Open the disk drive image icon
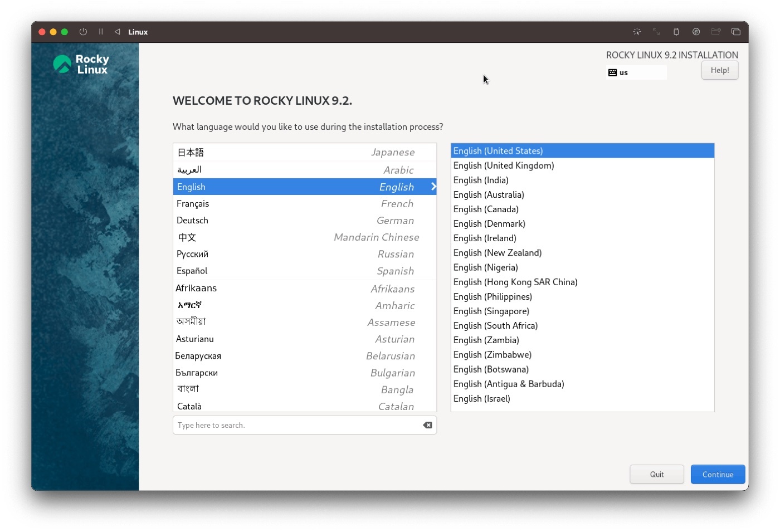This screenshot has width=780, height=532. tap(696, 32)
